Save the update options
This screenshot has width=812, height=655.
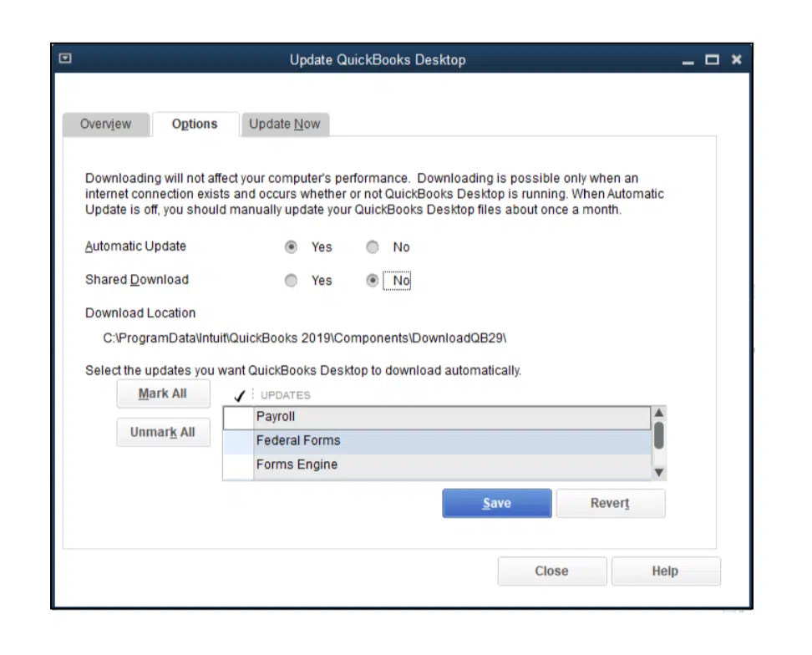[x=496, y=503]
